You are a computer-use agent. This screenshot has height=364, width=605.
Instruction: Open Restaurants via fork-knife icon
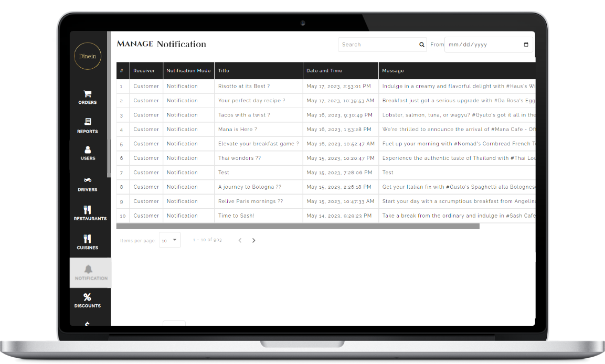click(88, 210)
